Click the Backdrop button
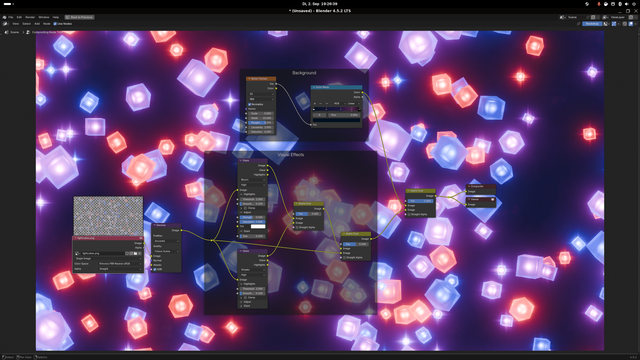 click(592, 24)
